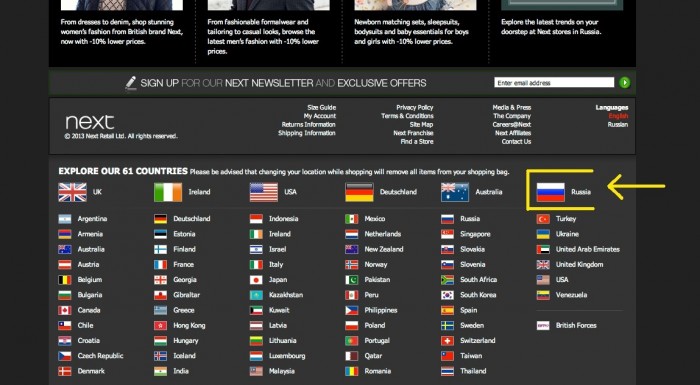
Task: Open the Size Guide link
Action: click(321, 108)
